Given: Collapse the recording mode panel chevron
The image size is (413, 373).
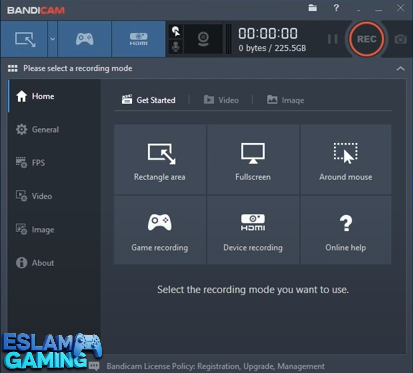Looking at the screenshot, I should pos(400,69).
